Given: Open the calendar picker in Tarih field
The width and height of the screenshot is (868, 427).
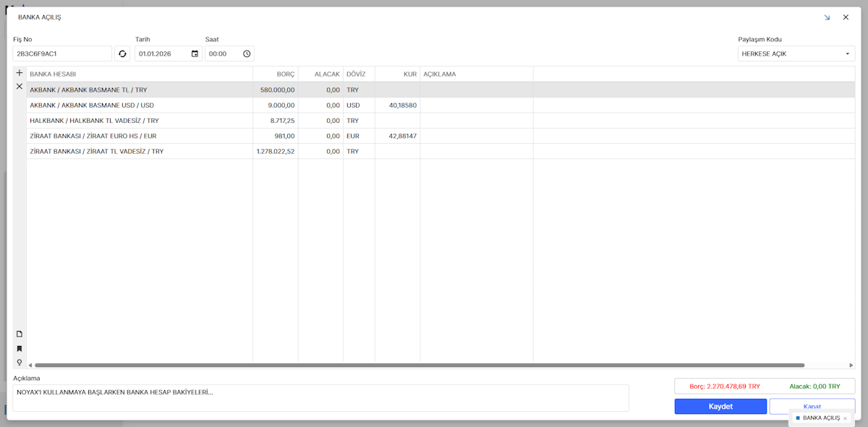Looking at the screenshot, I should [x=195, y=53].
